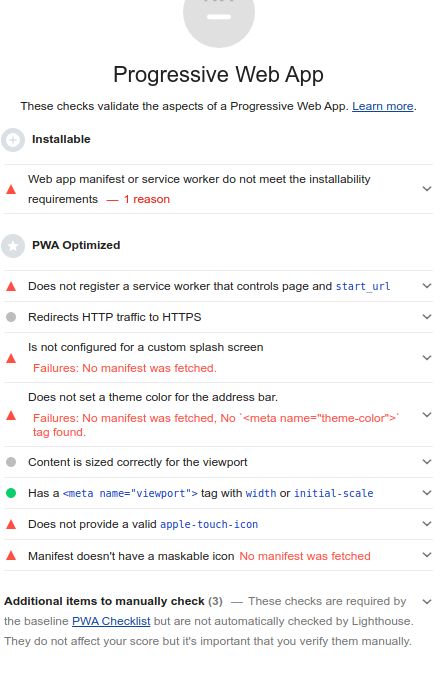Click red triangle beside maskable icon audit
Screen dimensions: 445x673
point(11,556)
